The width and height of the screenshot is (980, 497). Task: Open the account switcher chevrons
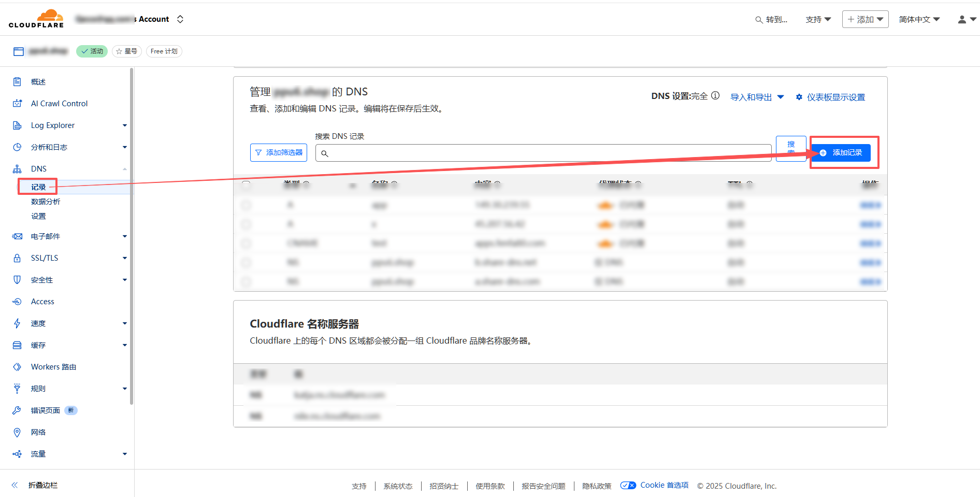pos(180,19)
